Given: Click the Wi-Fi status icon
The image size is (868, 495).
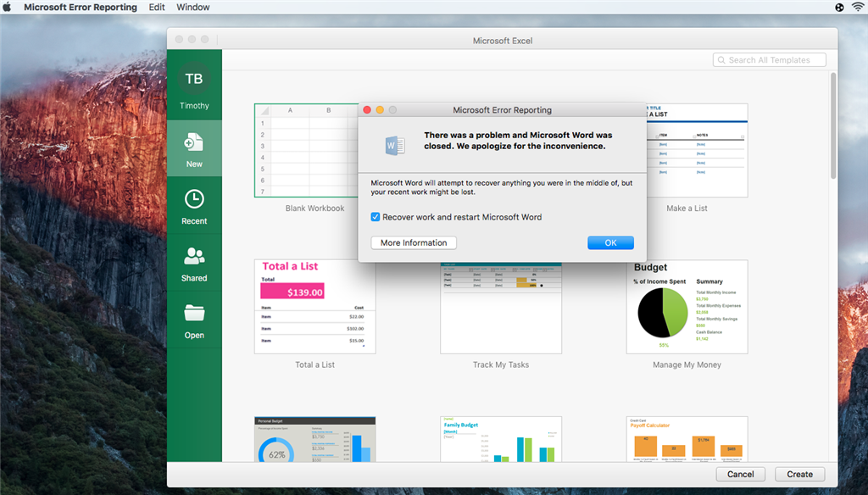Looking at the screenshot, I should [858, 7].
